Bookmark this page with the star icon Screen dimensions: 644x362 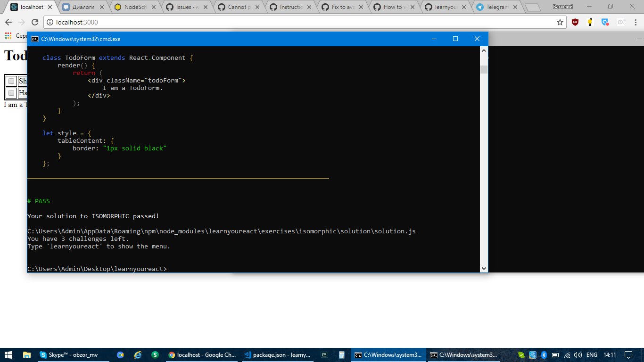tap(560, 22)
